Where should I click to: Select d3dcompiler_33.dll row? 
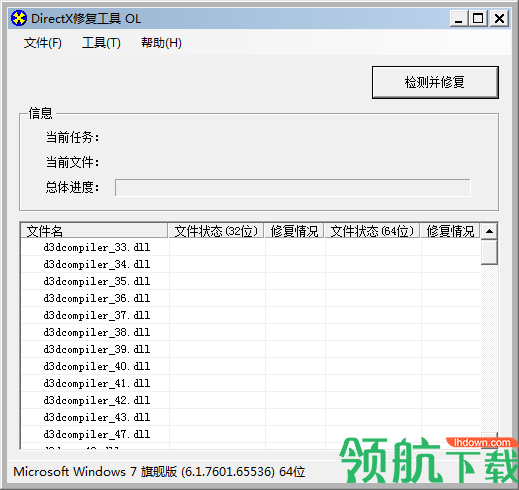[x=251, y=247]
